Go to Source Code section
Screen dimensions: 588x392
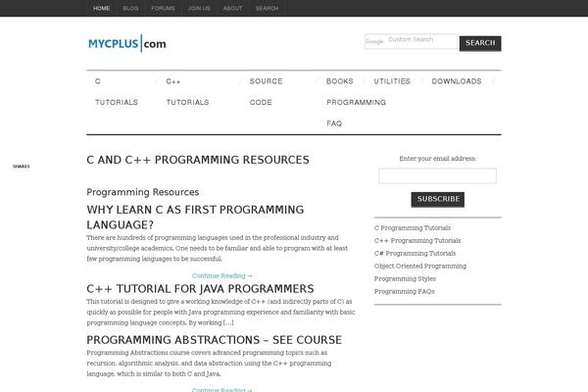[x=266, y=92]
